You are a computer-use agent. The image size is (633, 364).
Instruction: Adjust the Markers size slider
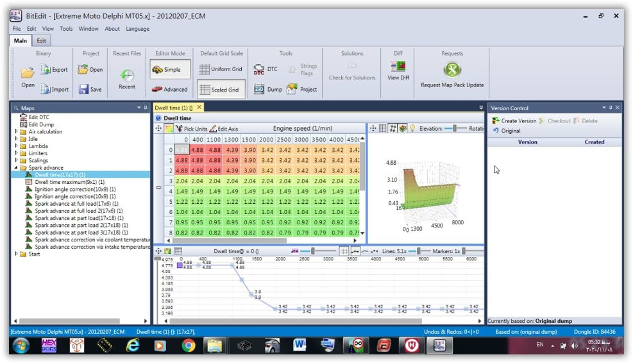coord(464,251)
